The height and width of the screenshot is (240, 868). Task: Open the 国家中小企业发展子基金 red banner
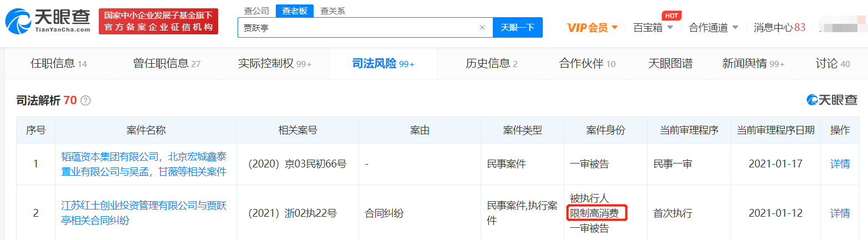click(x=158, y=22)
